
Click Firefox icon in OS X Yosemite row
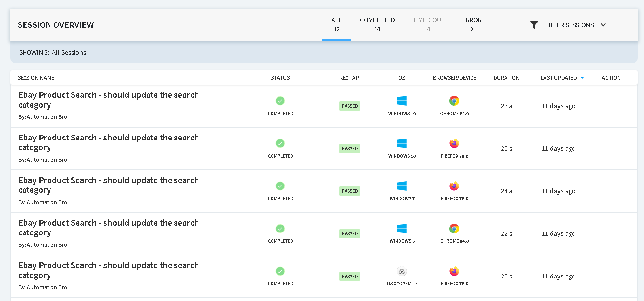click(454, 272)
